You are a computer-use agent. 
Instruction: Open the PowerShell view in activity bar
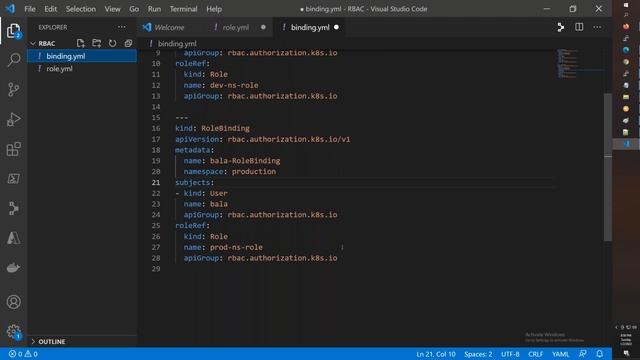[13, 179]
